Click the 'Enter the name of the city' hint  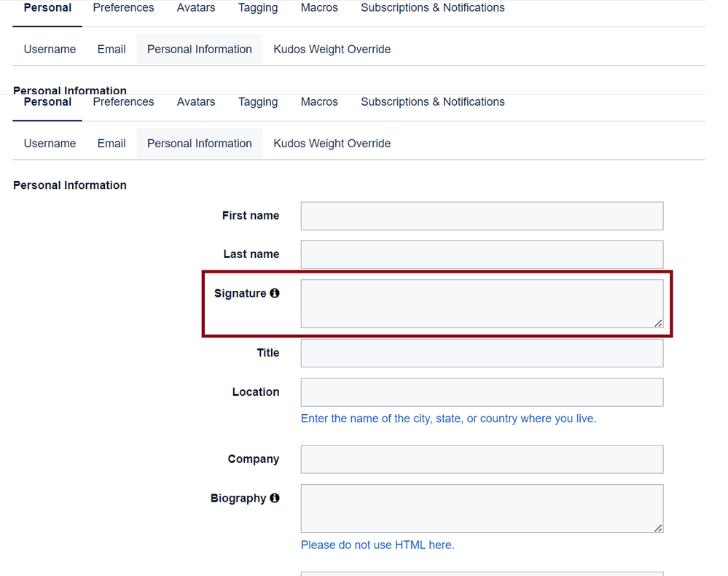[x=448, y=419]
